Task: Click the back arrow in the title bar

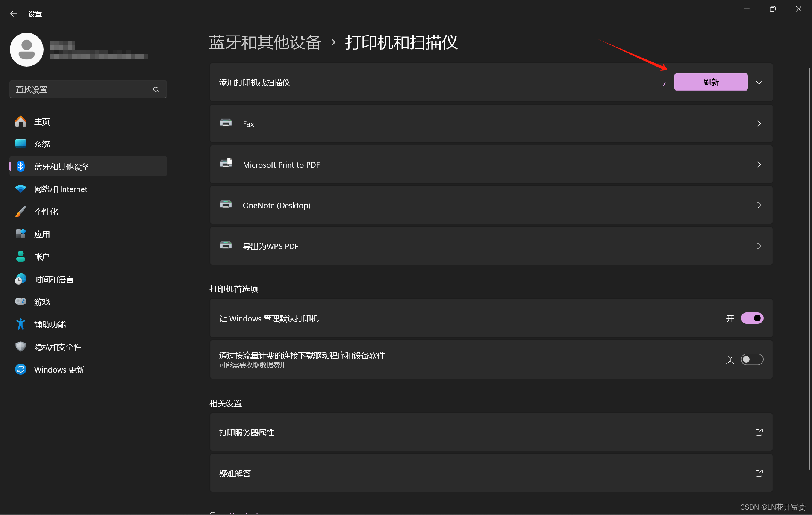Action: pyautogui.click(x=14, y=14)
